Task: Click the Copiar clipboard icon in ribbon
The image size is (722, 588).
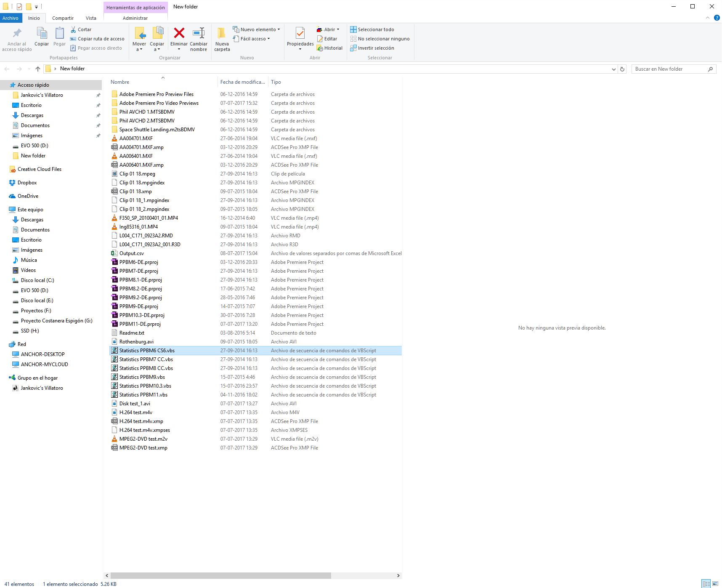Action: 42,33
